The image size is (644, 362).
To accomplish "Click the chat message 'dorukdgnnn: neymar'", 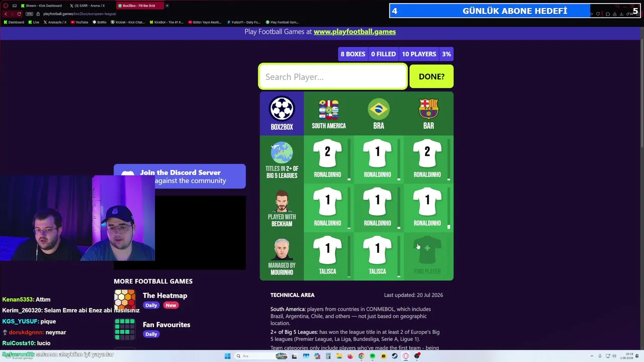I will tap(34, 332).
